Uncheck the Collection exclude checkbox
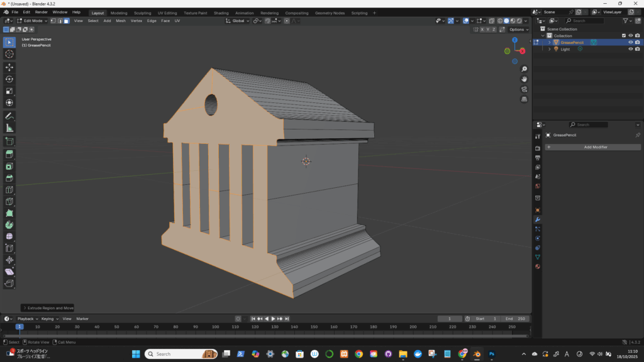Viewport: 644px width, 362px height. [x=623, y=36]
